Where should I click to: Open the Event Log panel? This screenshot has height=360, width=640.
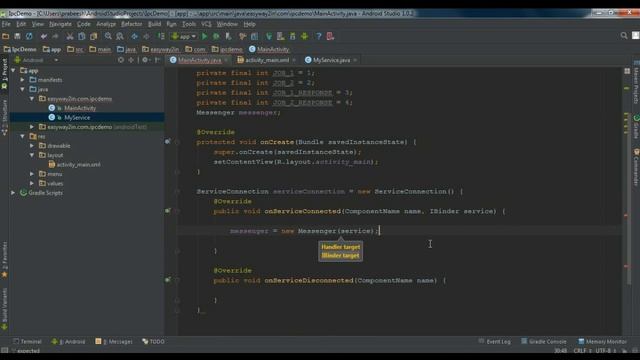494,342
